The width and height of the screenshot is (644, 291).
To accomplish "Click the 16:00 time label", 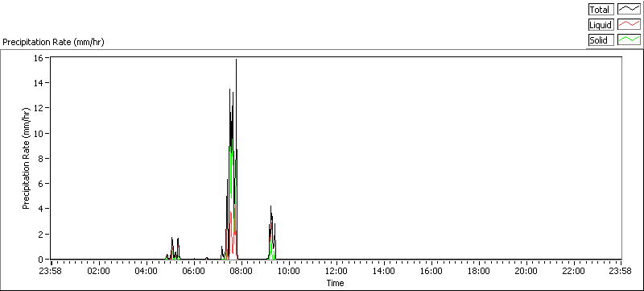I will [431, 272].
